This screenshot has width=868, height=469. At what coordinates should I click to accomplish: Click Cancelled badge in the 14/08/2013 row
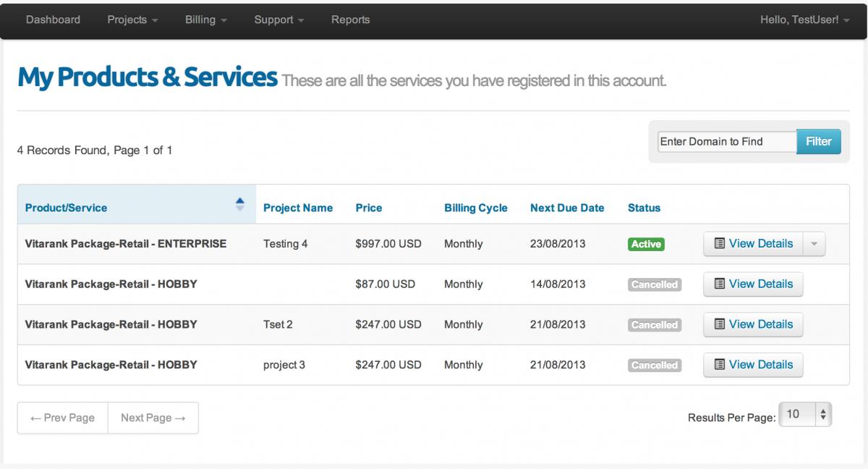pyautogui.click(x=654, y=284)
